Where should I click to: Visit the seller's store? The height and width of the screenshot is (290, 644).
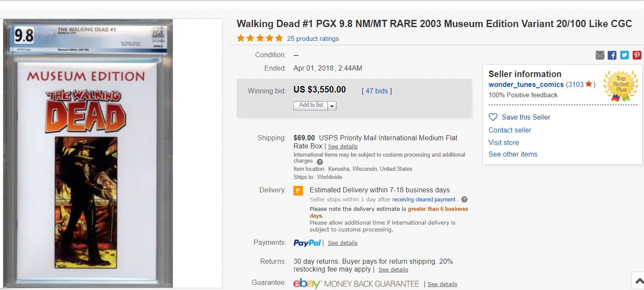pyautogui.click(x=503, y=142)
